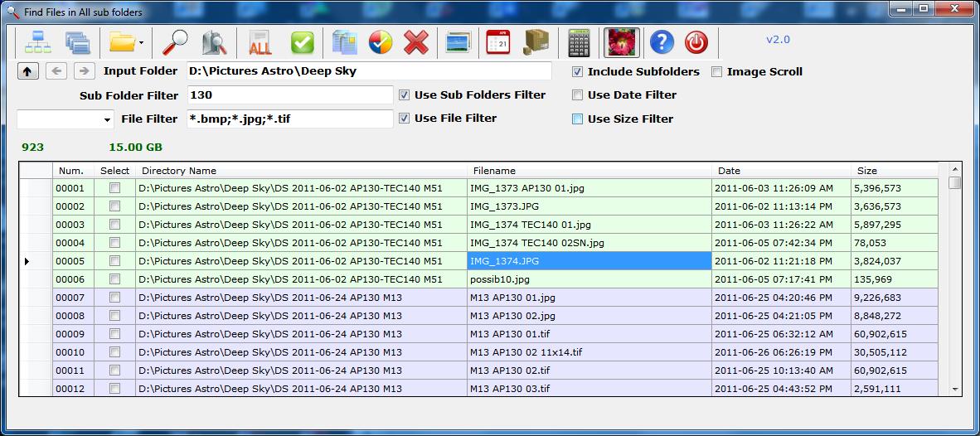This screenshot has width=980, height=436.
Task: Click the vertical scrollbar down arrow
Action: pos(955,389)
